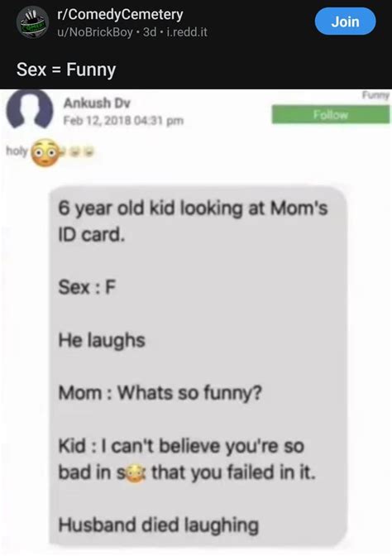Click the 3d post timestamp
Viewport: 392px width, 556px height.
149,32
